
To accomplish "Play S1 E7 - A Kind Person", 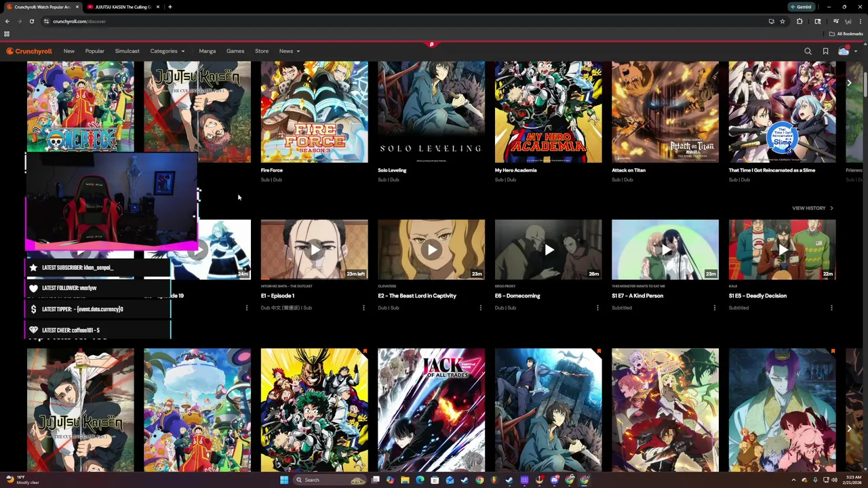I will (x=665, y=249).
